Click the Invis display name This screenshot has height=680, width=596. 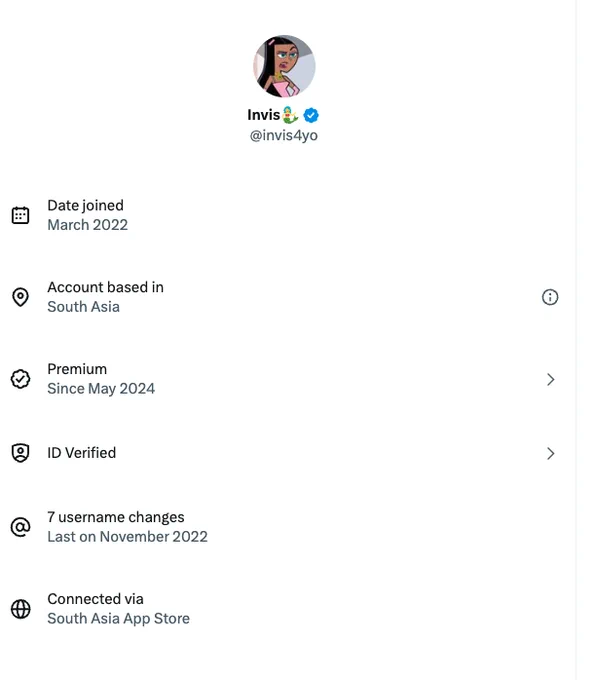click(x=264, y=115)
